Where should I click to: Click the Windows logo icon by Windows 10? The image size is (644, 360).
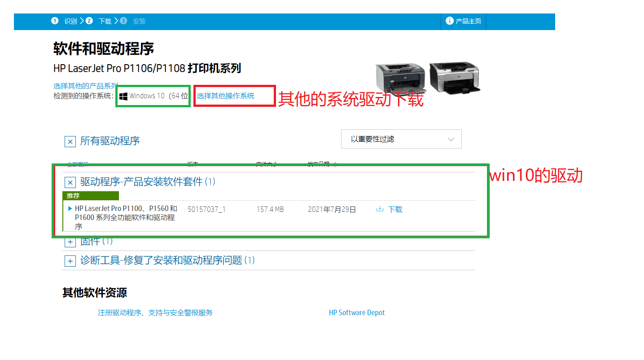(x=123, y=96)
